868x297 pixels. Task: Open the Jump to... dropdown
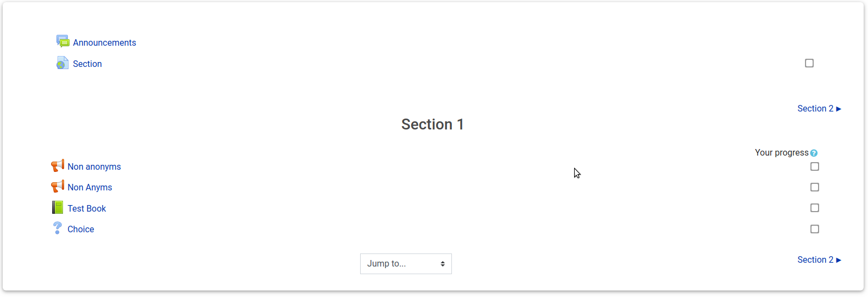pos(406,264)
